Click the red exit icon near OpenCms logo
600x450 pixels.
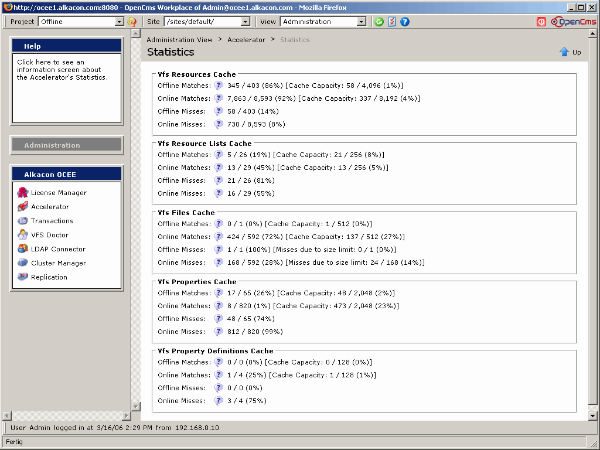(x=541, y=20)
